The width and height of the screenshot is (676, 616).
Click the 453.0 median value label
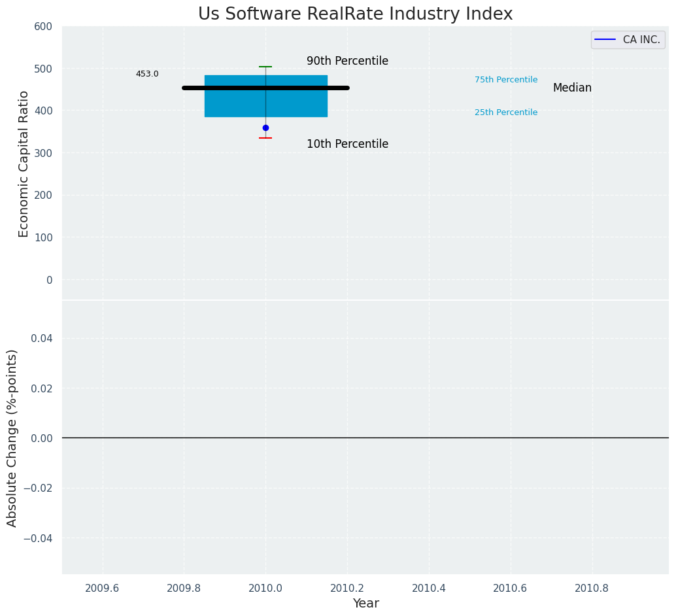click(147, 74)
